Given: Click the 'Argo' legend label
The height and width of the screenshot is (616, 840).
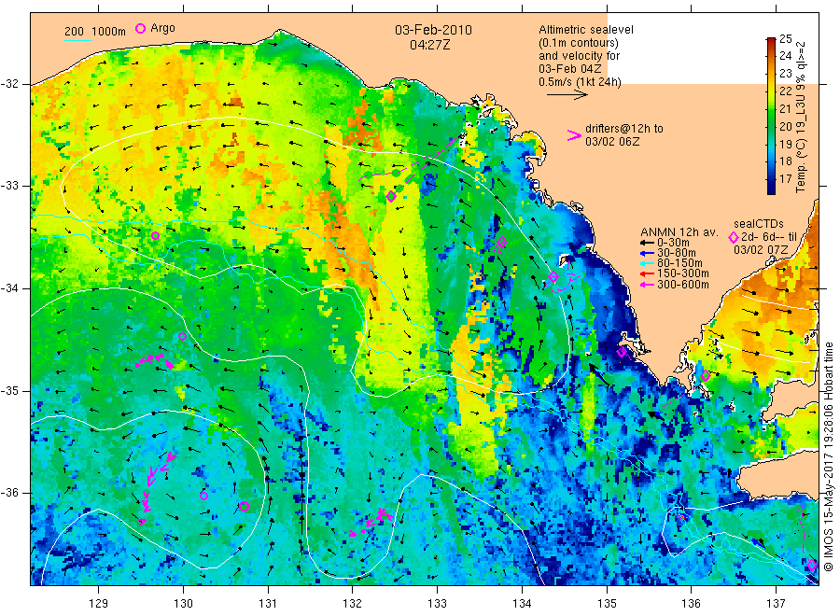Looking at the screenshot, I should 162,28.
